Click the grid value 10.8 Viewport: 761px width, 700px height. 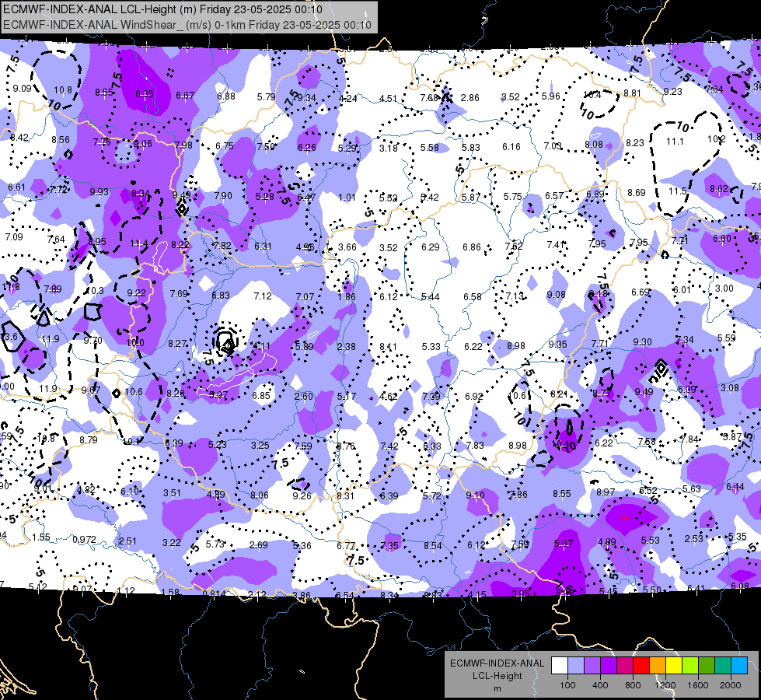(63, 90)
